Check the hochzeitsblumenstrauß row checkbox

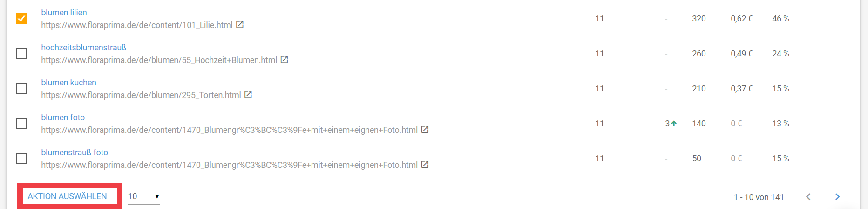click(21, 53)
